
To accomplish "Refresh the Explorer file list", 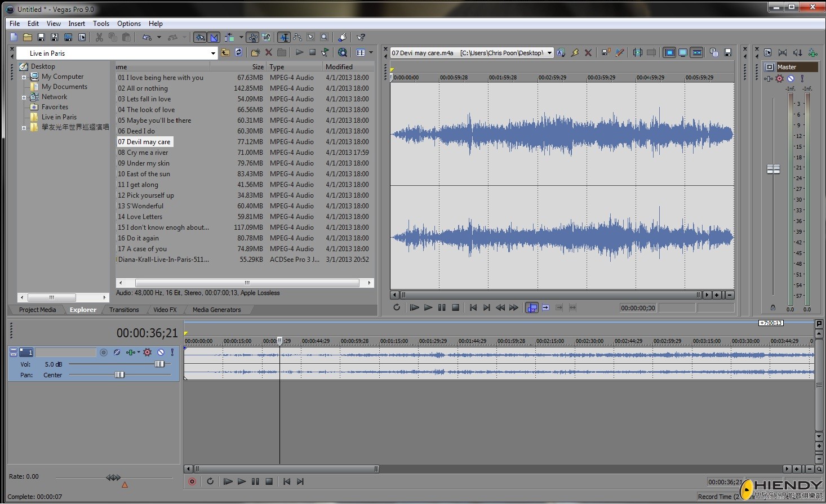I will pyautogui.click(x=239, y=52).
